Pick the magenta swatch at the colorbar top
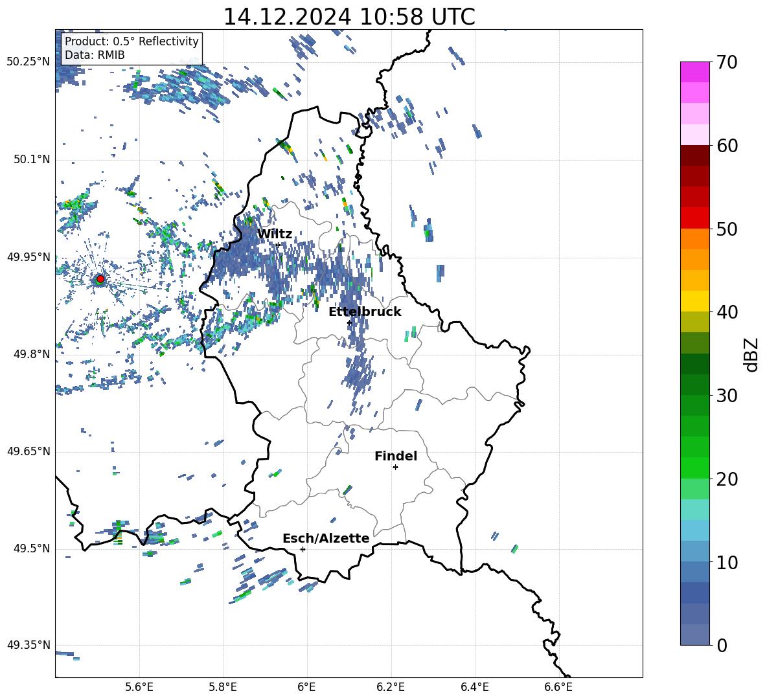 pos(694,72)
